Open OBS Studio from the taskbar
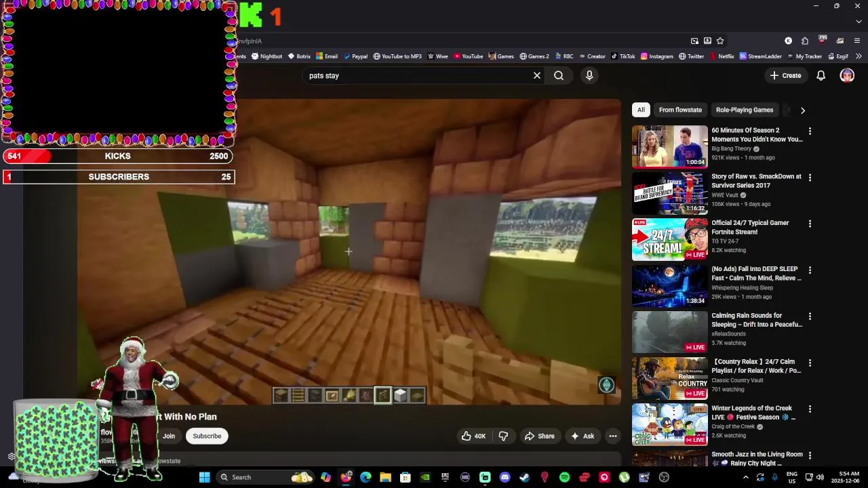 coord(664,477)
